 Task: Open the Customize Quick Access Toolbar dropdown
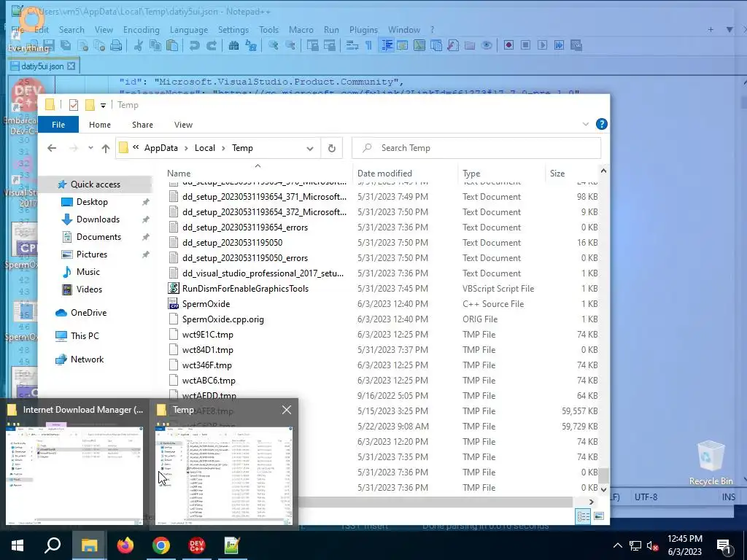click(x=103, y=105)
